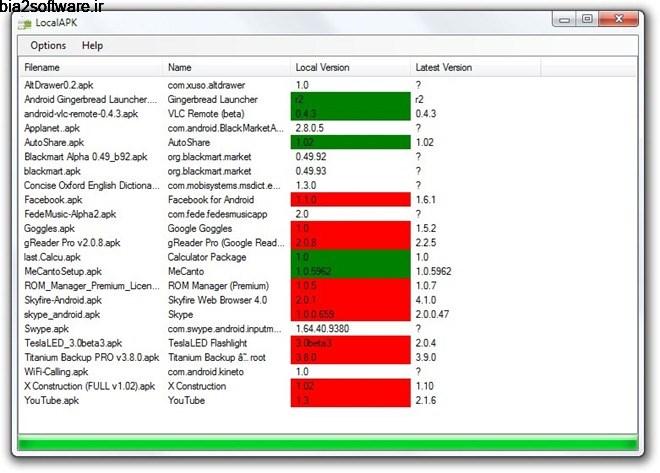This screenshot has height=473, width=660.
Task: Open the Options menu
Action: [x=48, y=46]
